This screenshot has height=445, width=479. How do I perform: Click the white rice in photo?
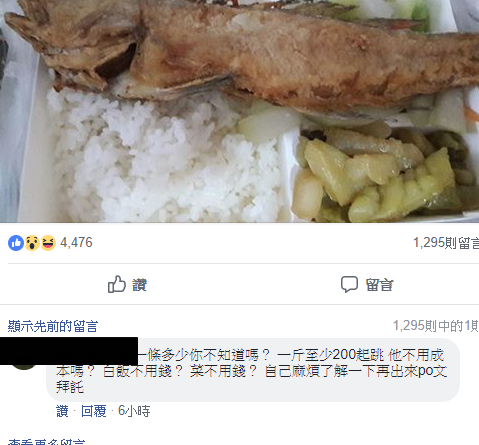point(167,160)
